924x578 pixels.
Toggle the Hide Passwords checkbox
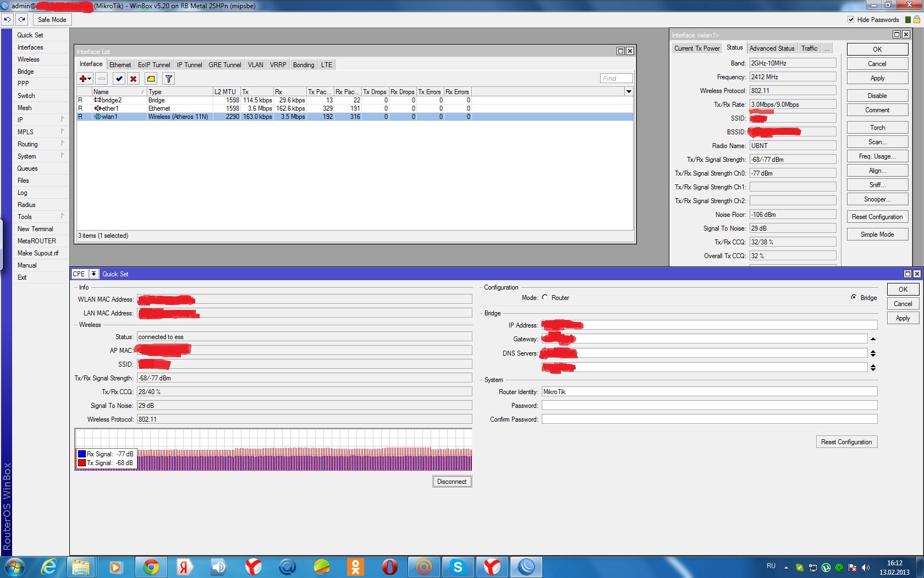coord(851,20)
